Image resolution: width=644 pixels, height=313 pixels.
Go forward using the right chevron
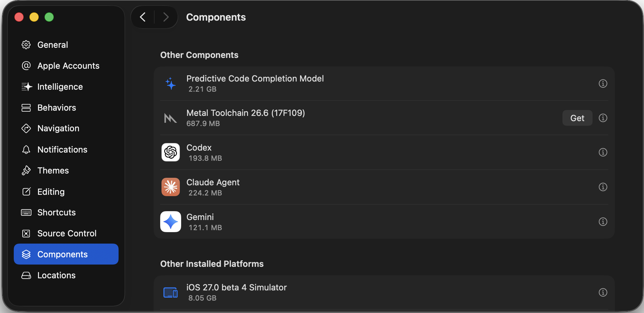(x=166, y=17)
